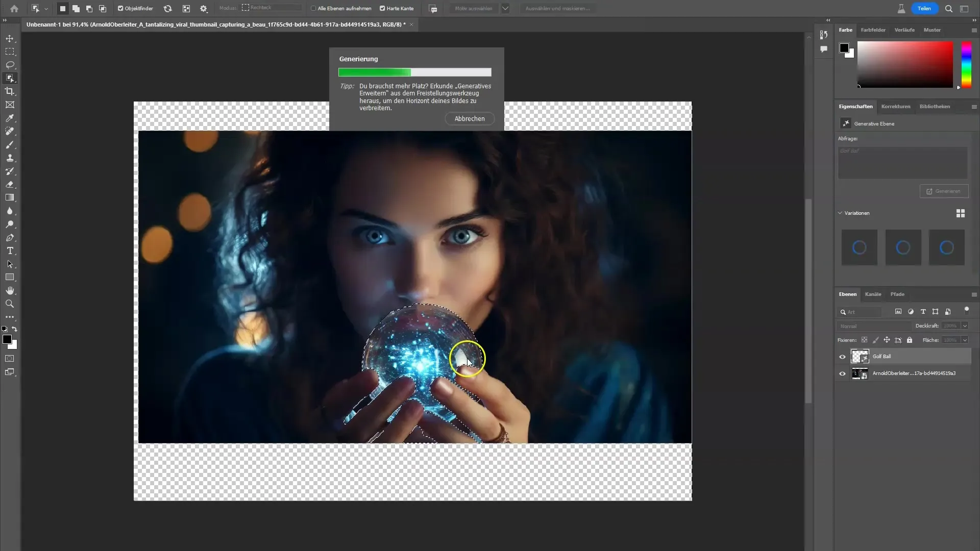Select the Brush tool
This screenshot has width=980, height=551.
coord(10,145)
